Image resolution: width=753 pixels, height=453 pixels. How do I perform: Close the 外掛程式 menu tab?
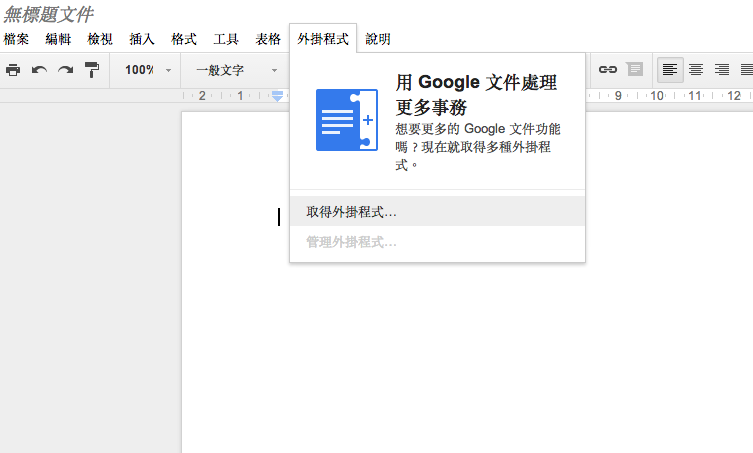point(323,39)
